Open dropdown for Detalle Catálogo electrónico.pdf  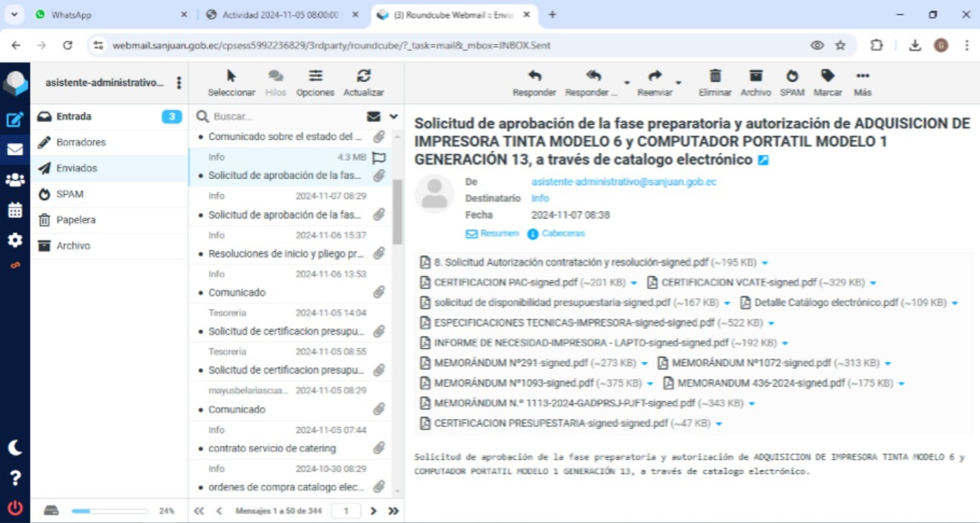click(x=955, y=303)
